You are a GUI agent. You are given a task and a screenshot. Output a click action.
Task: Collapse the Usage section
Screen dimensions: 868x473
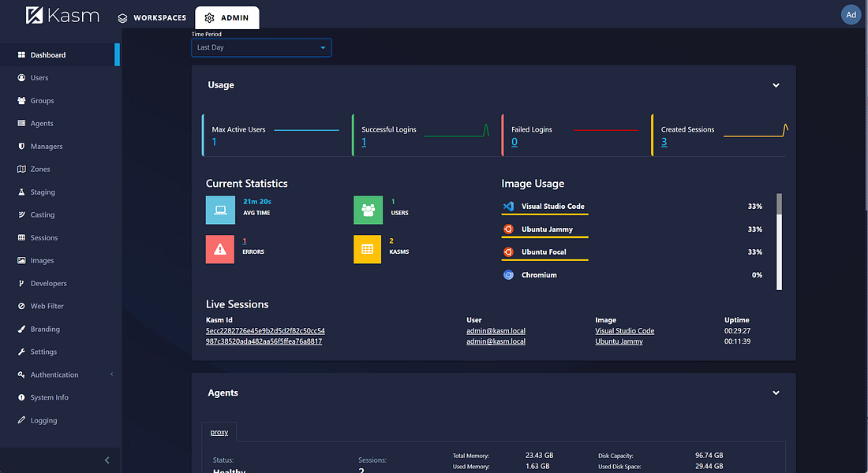tap(776, 84)
